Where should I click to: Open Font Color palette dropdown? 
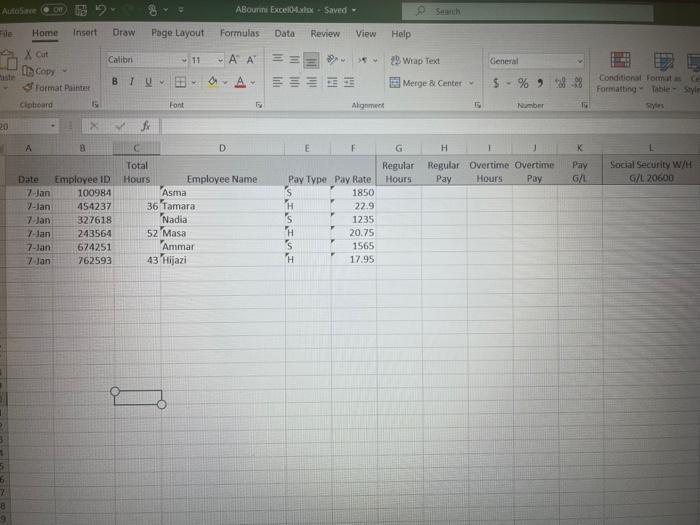tap(253, 82)
